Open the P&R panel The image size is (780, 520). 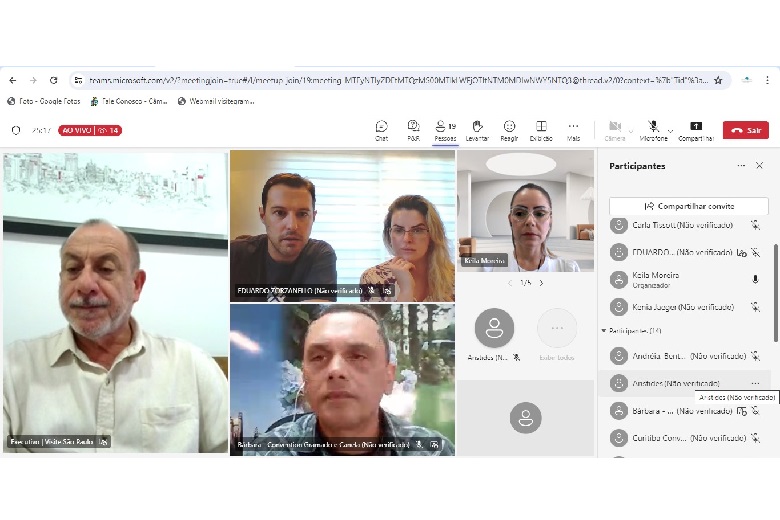413,129
